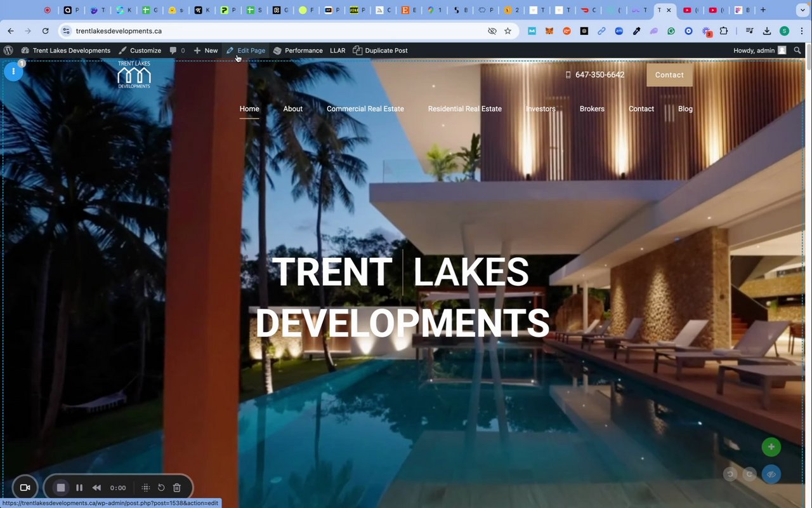Click the dotted grid icon in recorder
The image size is (812, 508).
pos(145,488)
